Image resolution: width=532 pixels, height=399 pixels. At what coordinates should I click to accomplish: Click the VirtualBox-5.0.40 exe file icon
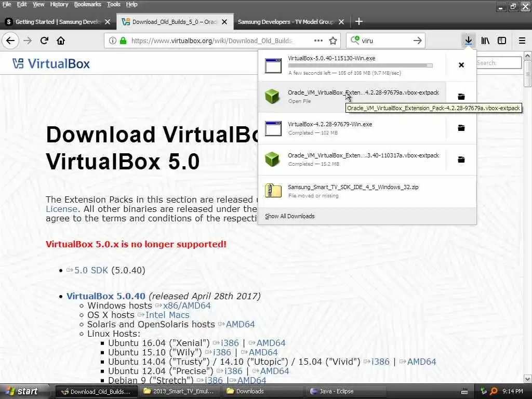(273, 65)
